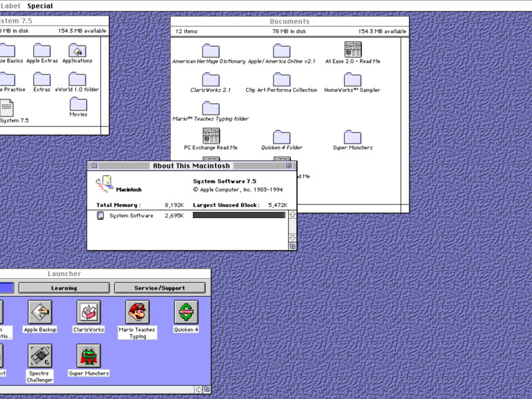Click the Launcher window size box

[x=207, y=389]
